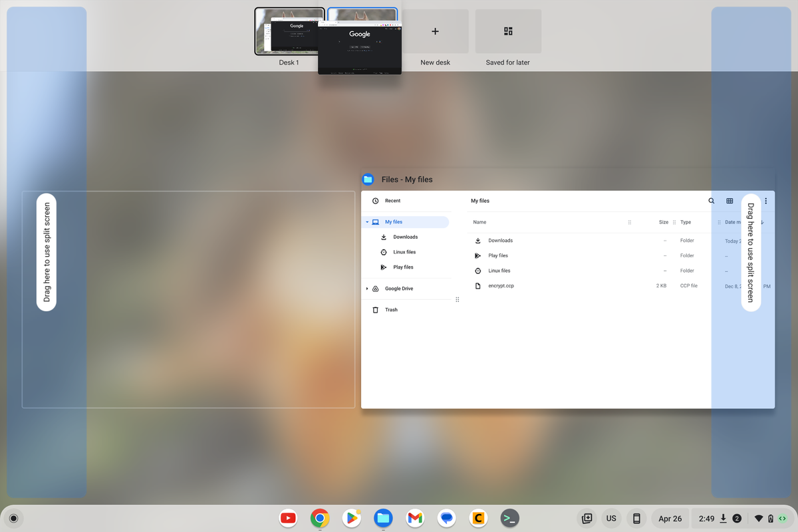Viewport: 798px width, 532px height.
Task: Open the Files app three-dot options menu
Action: [765, 200]
